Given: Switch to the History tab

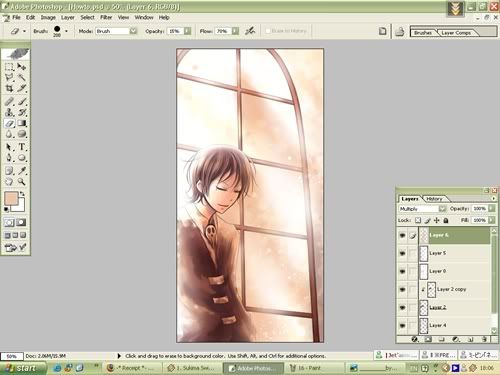Looking at the screenshot, I should click(434, 199).
